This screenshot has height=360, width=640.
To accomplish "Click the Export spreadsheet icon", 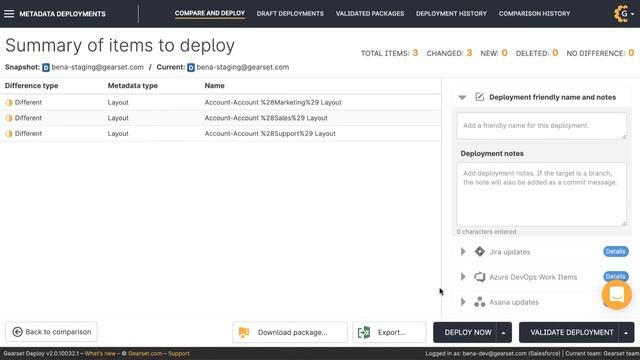I will [x=364, y=332].
